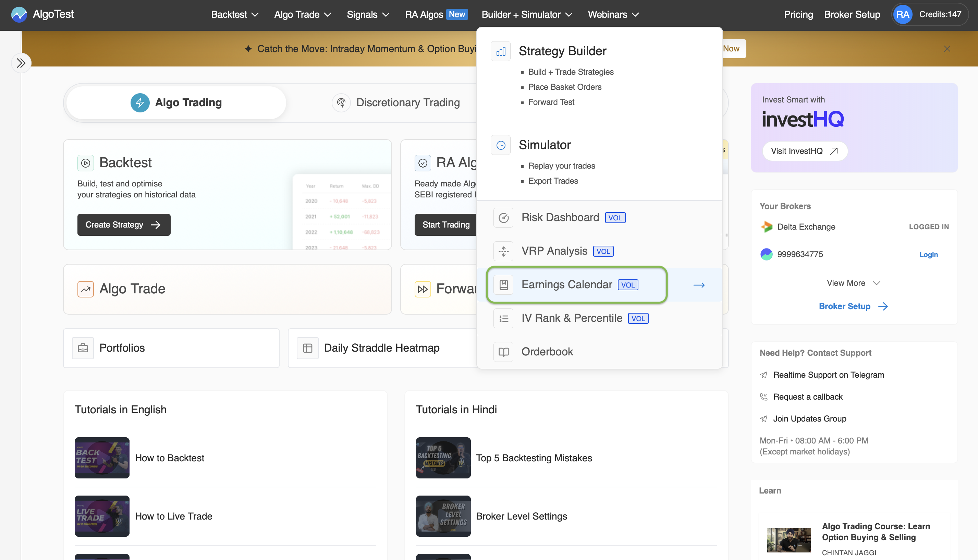Click the VRP Analysis icon
Image resolution: width=978 pixels, height=560 pixels.
(x=503, y=251)
